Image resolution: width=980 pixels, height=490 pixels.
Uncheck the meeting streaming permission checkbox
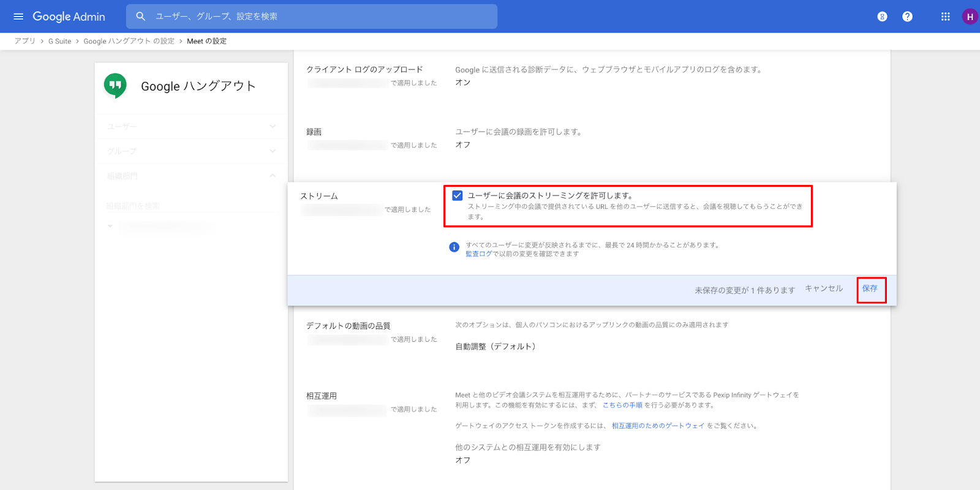pyautogui.click(x=458, y=195)
